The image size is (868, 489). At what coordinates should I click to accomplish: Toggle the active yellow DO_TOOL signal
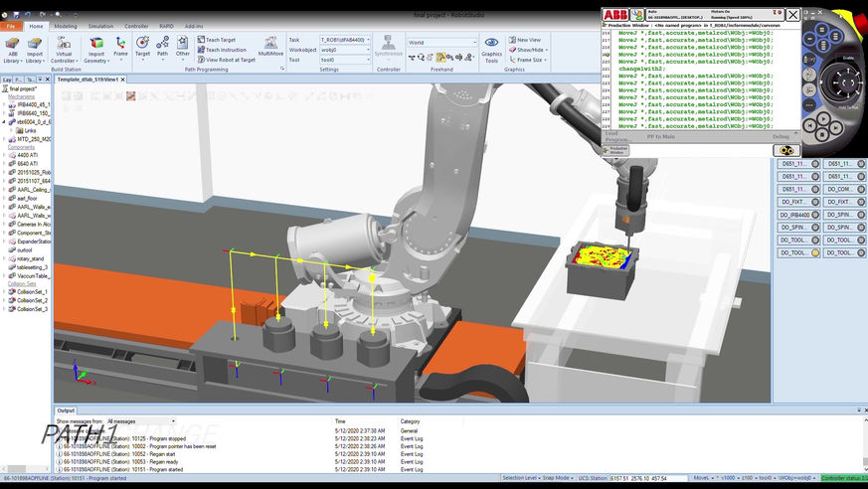(x=798, y=252)
